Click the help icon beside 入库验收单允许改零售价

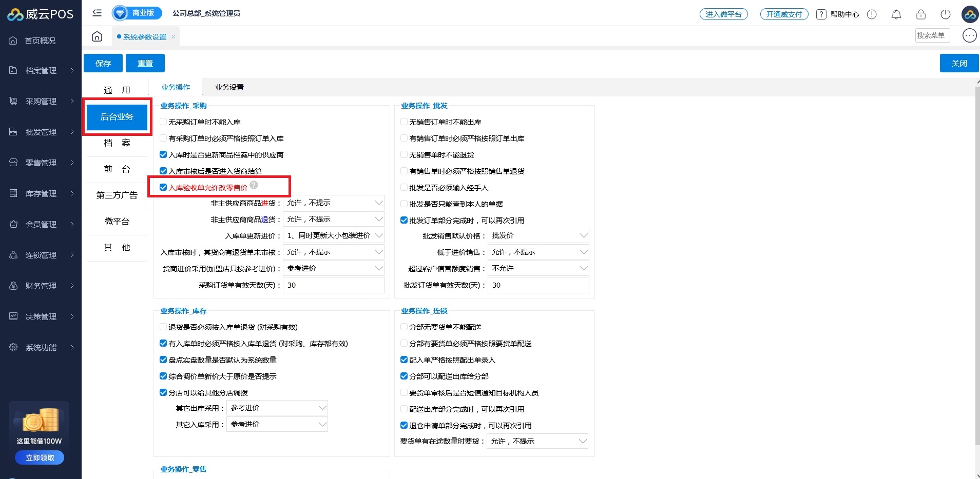[254, 185]
